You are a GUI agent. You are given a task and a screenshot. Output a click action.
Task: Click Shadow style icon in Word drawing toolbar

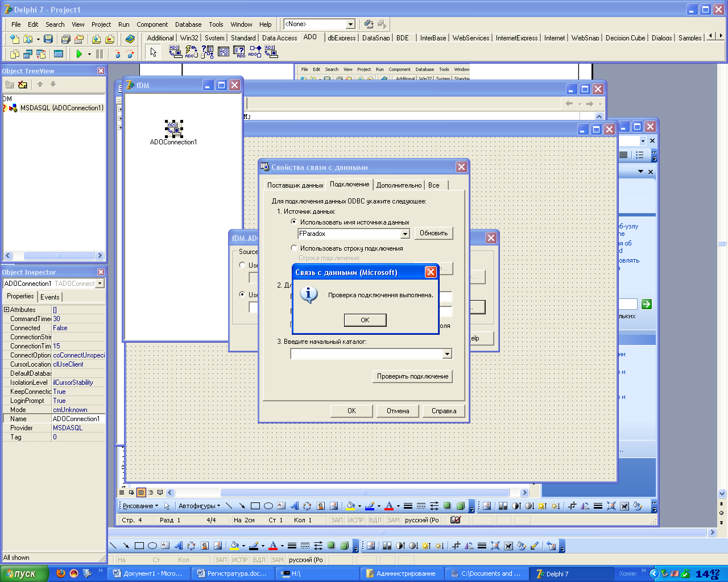click(x=447, y=506)
